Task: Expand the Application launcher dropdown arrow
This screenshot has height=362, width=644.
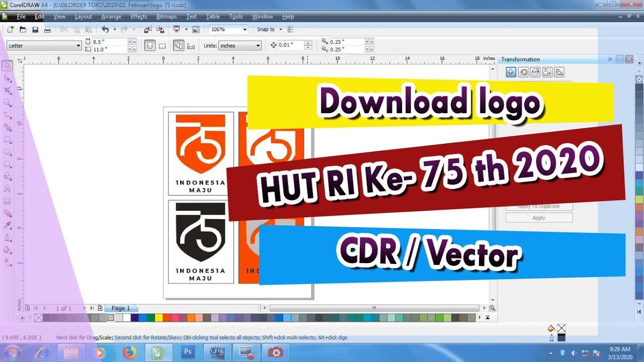Action: point(186,30)
